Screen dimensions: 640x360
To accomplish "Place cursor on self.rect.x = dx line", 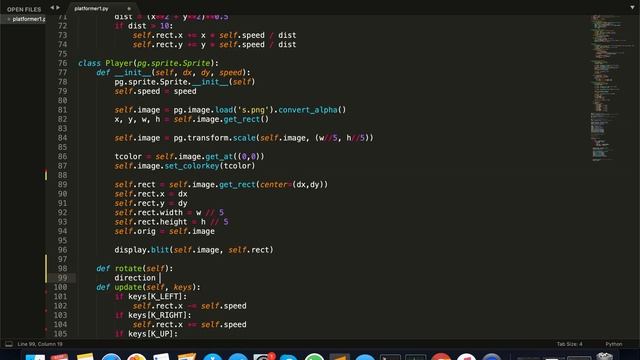I will tap(151, 194).
